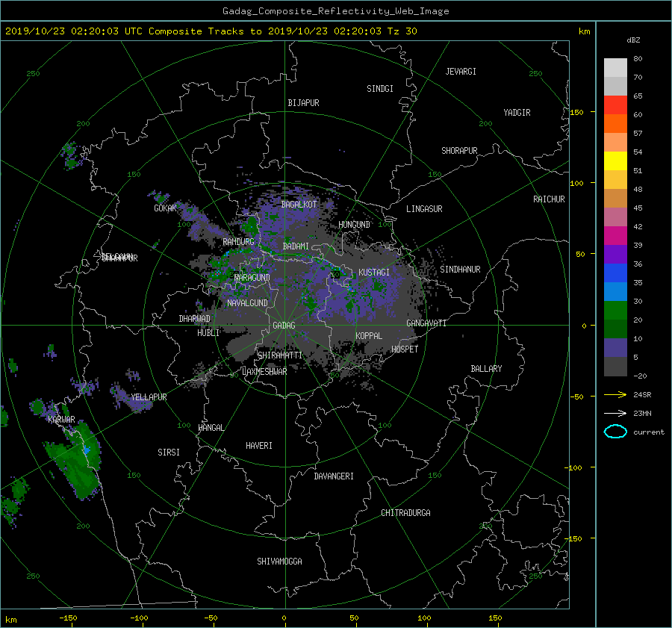Click the GOKAK city label
This screenshot has width=672, height=628.
click(165, 208)
